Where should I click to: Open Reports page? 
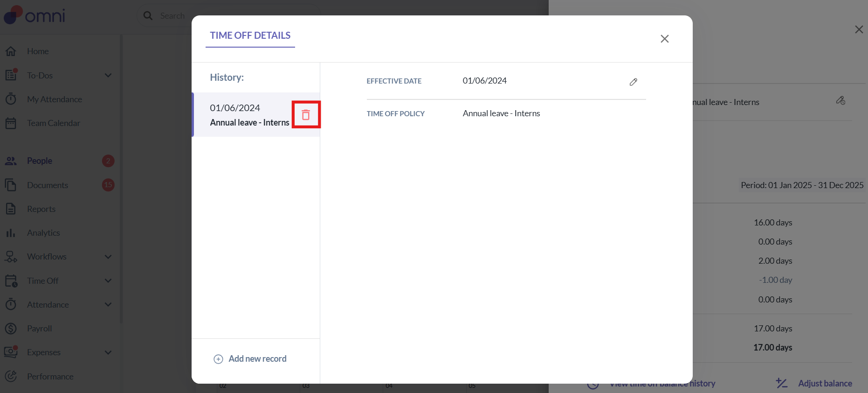point(41,209)
